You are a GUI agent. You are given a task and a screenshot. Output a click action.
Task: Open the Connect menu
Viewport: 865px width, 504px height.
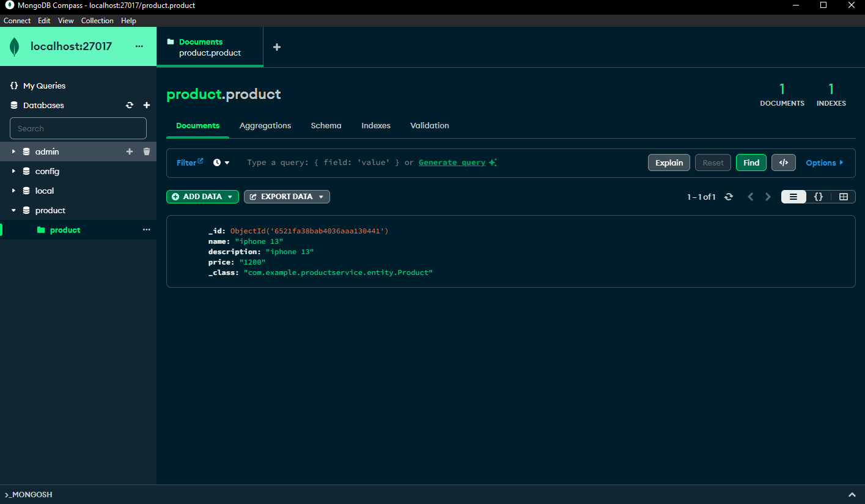[17, 21]
